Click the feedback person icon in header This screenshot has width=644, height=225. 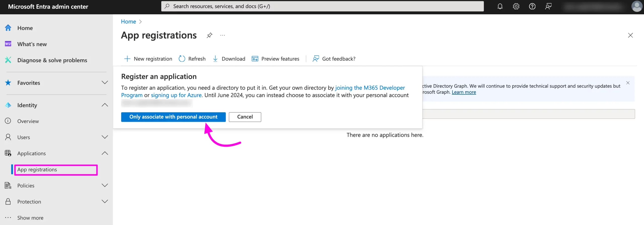tap(548, 6)
